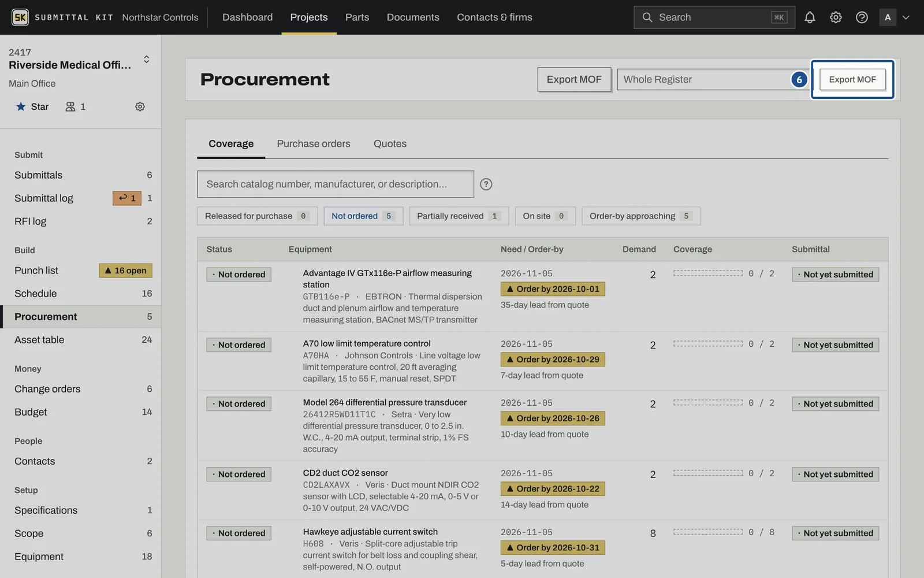Image resolution: width=924 pixels, height=578 pixels.
Task: Toggle the Partially received filter
Action: pos(459,216)
